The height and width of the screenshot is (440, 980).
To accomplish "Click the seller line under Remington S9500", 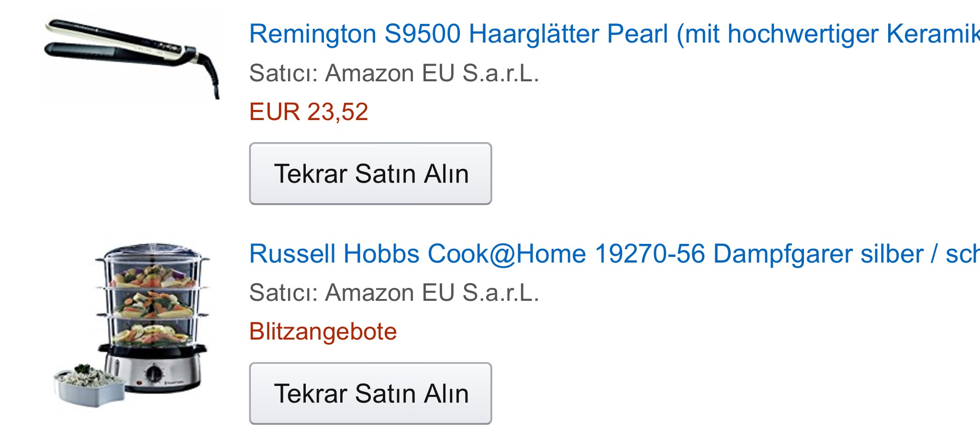I will pos(394,74).
